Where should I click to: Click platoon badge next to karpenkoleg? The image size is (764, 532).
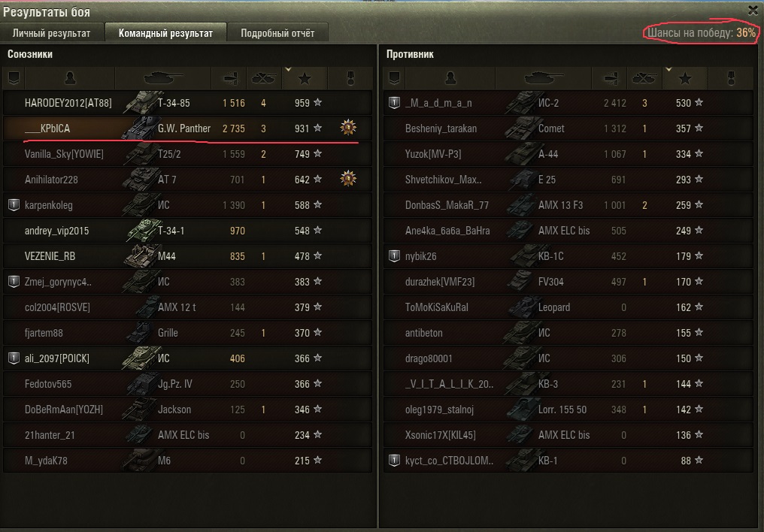[14, 205]
